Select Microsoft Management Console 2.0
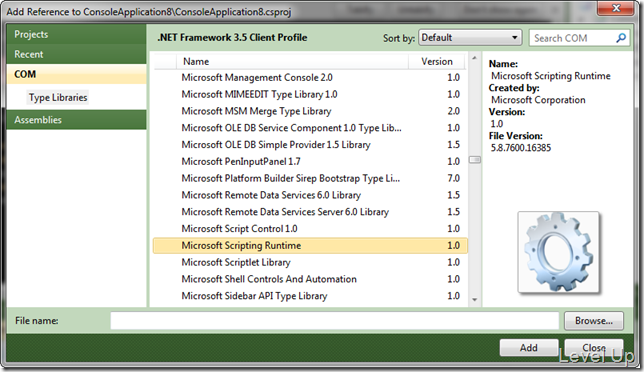644x372 pixels. [x=310, y=78]
